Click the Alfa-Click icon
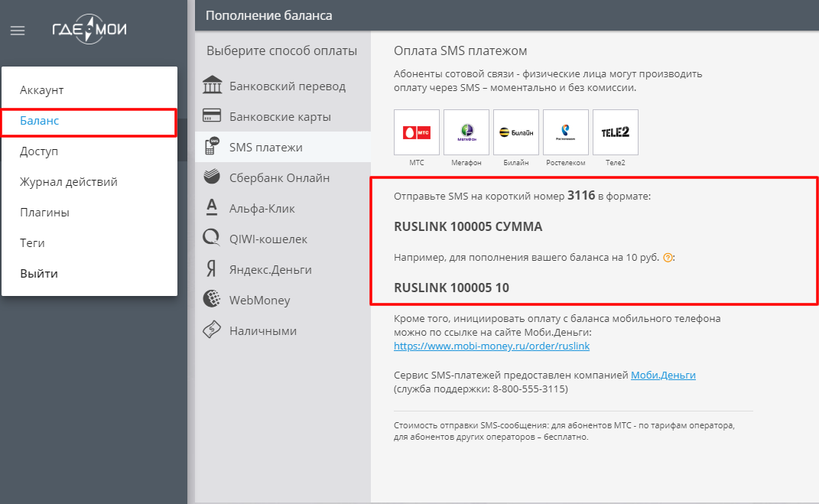 point(212,207)
